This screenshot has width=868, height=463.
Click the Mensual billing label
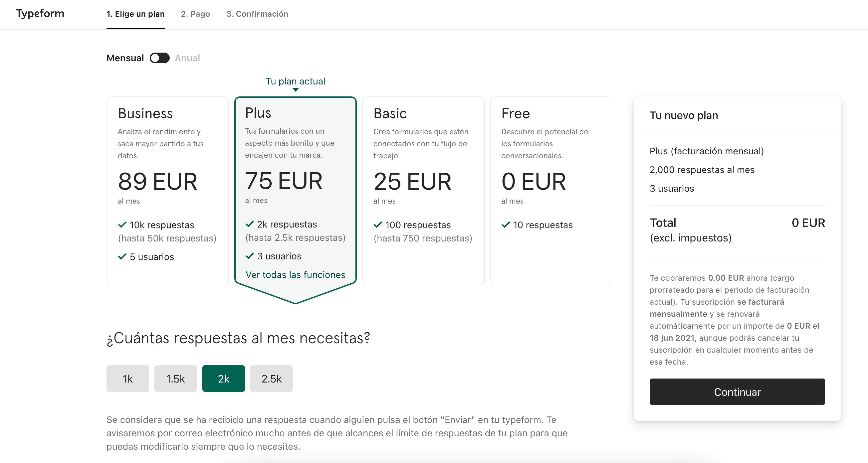click(x=125, y=58)
